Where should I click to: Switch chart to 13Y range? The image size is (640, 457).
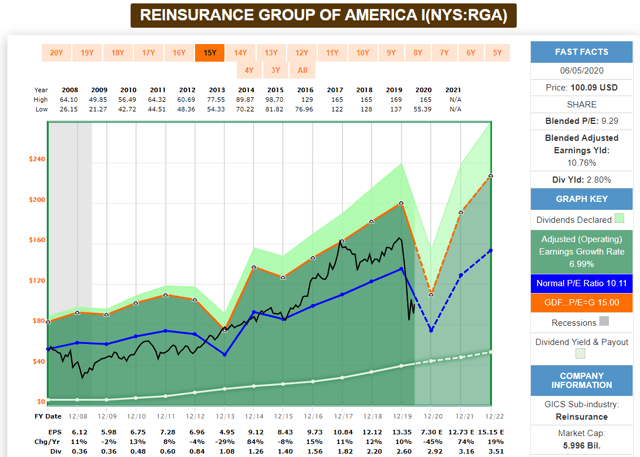pos(271,53)
